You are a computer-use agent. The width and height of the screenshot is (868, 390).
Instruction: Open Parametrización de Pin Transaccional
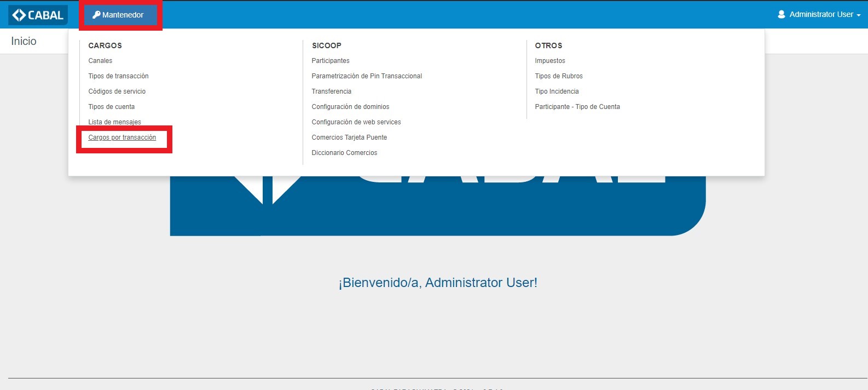click(367, 76)
